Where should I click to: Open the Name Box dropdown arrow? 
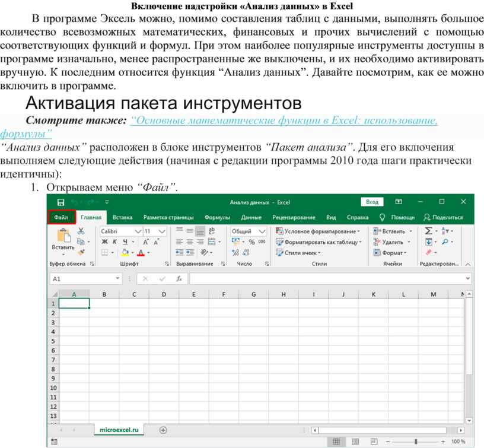pos(117,278)
